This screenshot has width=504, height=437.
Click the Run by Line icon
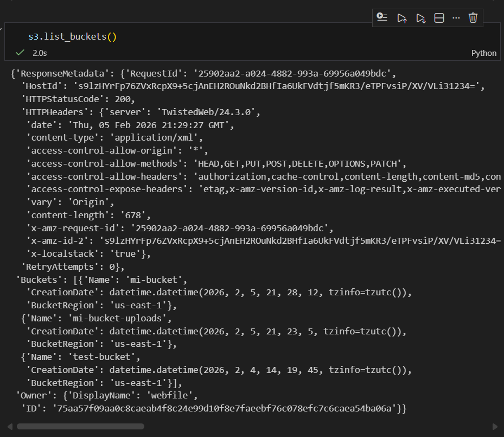[382, 18]
